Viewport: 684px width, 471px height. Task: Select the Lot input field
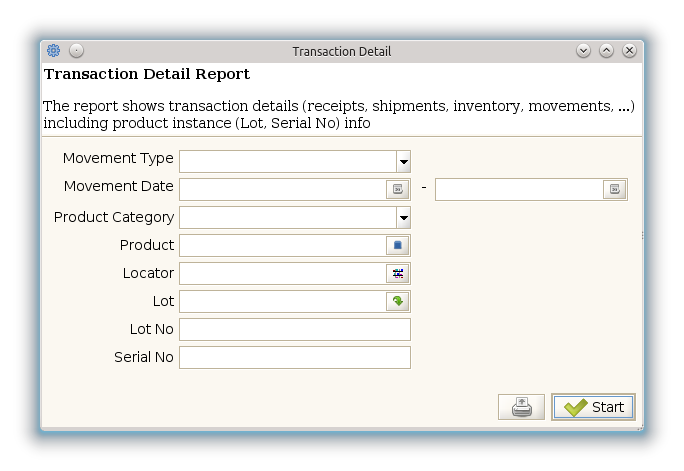(x=282, y=301)
